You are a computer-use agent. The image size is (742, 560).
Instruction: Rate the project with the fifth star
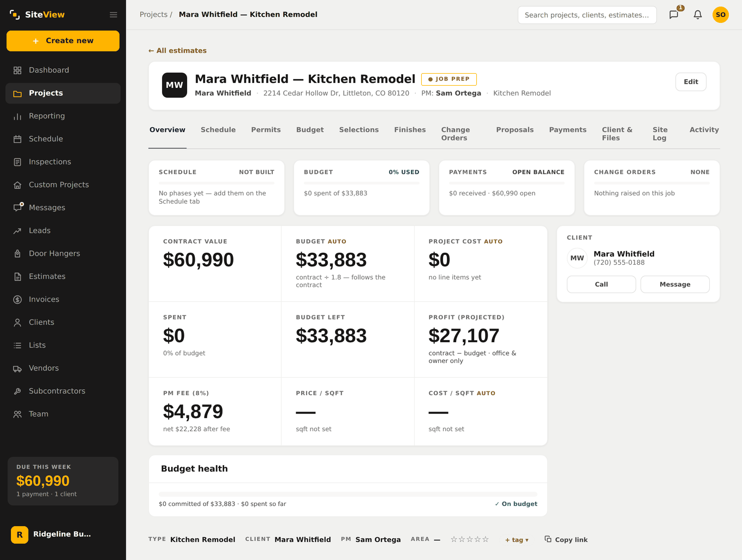pos(486,539)
